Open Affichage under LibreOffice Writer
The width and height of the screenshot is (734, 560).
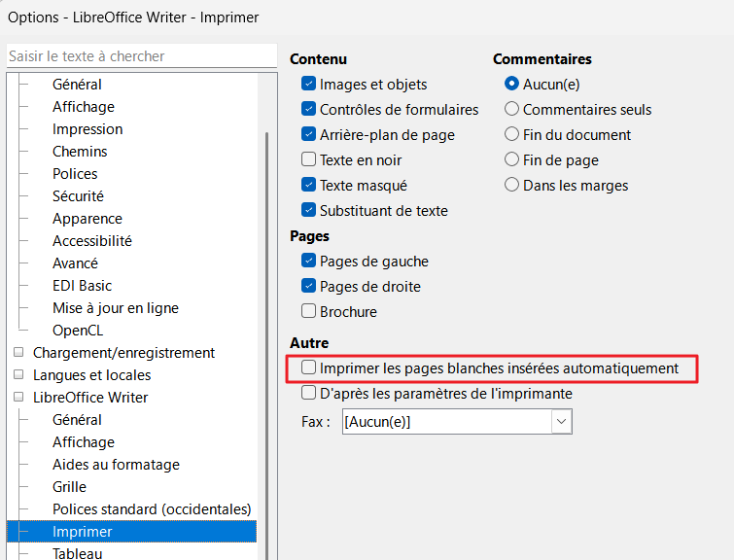[84, 442]
